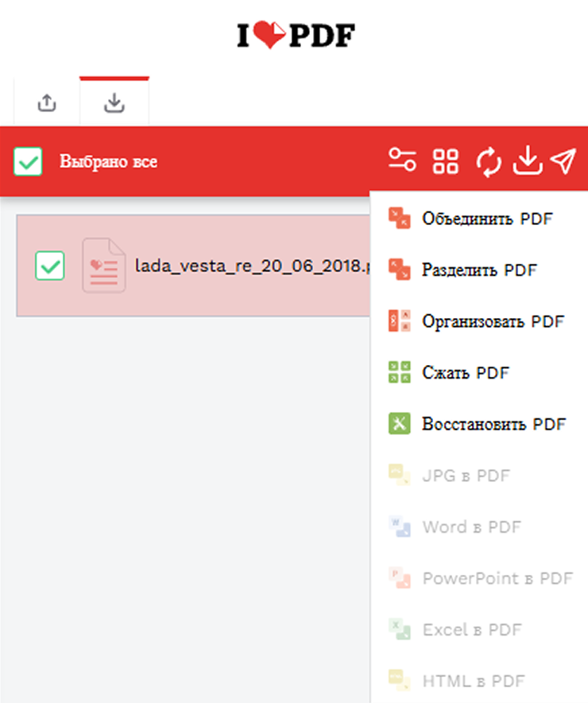Image resolution: width=588 pixels, height=703 pixels.
Task: Toggle the 'Выбрано все' select-all checkbox
Action: (x=28, y=161)
